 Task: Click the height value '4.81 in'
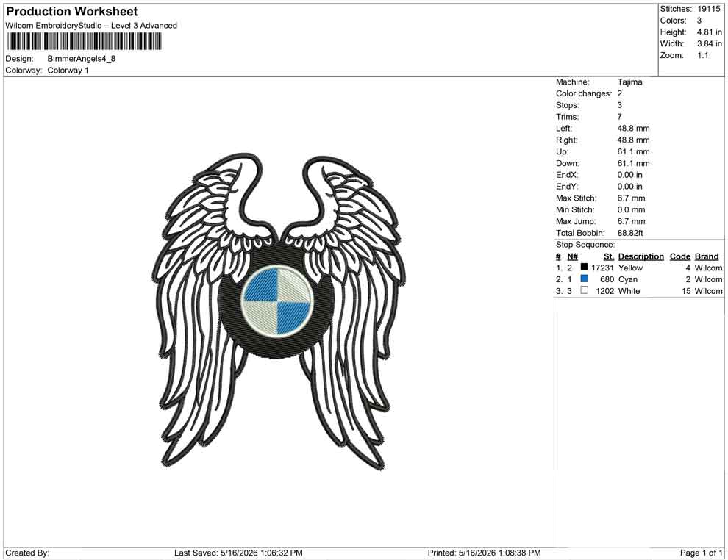point(709,32)
